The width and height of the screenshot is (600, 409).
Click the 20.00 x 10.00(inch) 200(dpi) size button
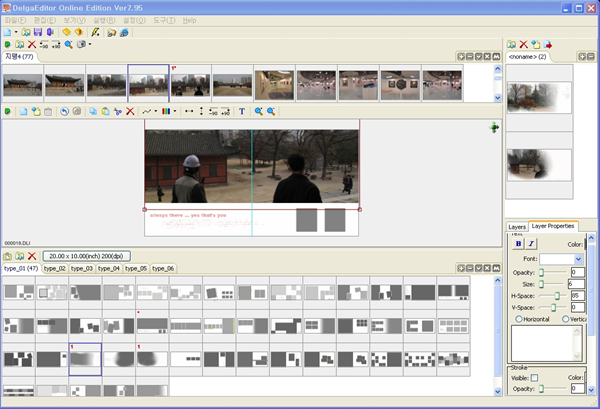point(86,256)
